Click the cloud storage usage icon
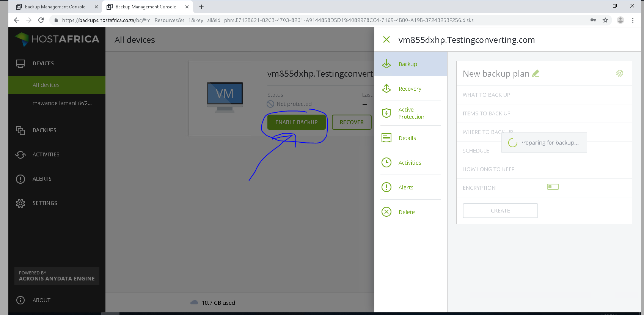Viewport: 644px width, 315px height. click(194, 302)
